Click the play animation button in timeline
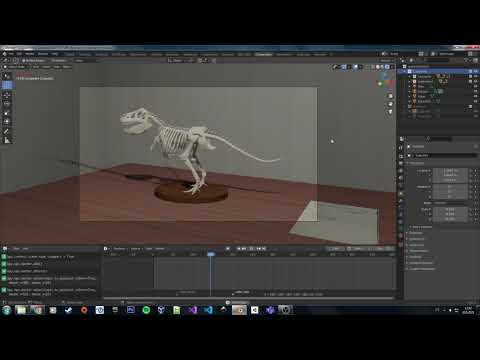The width and height of the screenshot is (480, 360). pyautogui.click(x=254, y=248)
